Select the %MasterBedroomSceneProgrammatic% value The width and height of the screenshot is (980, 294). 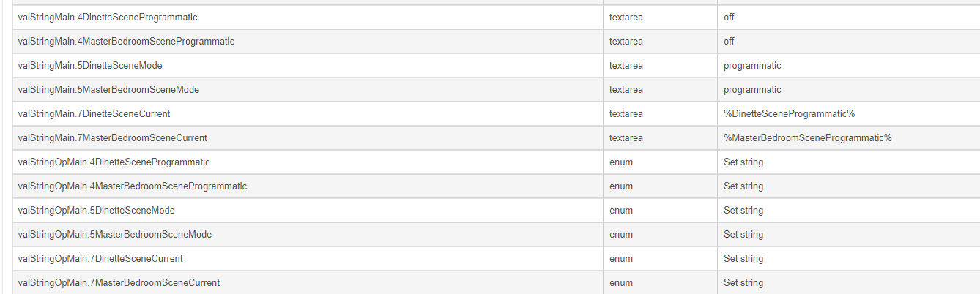pos(808,137)
